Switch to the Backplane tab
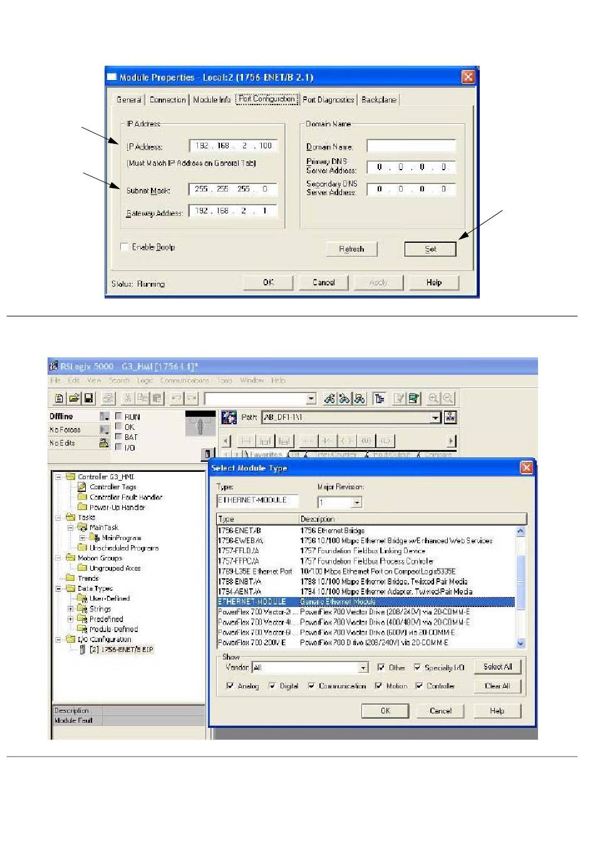This screenshot has height=868, width=595. 379,100
